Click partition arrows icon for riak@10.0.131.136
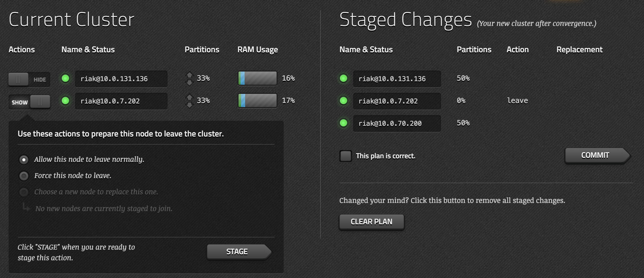 (189, 79)
